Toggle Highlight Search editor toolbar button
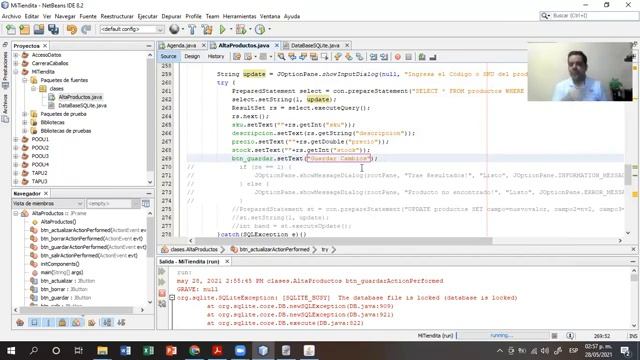Screen dimensions: 640x360 point(313,57)
